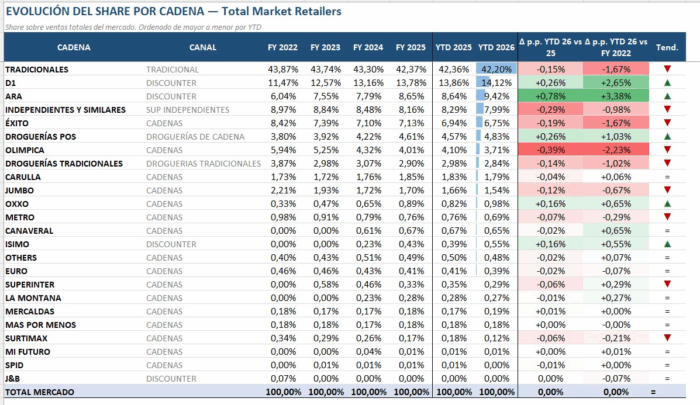Click the green up-trend arrow for D1
700x405 pixels.
point(667,83)
